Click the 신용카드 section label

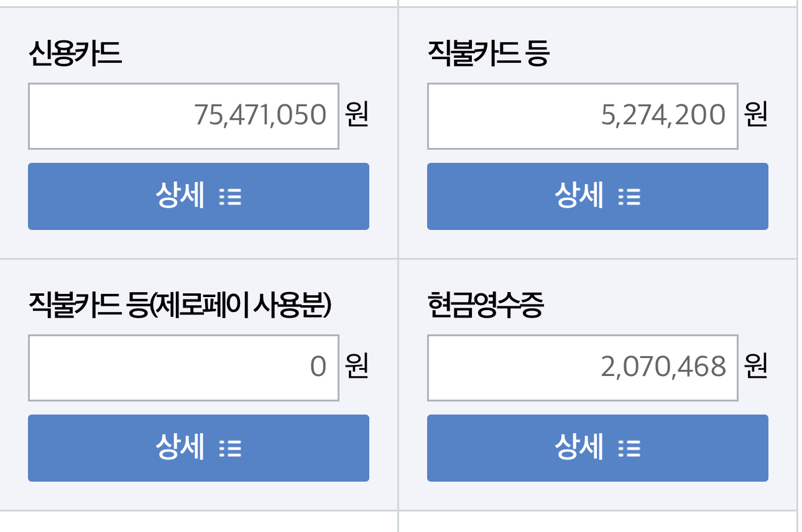point(75,54)
